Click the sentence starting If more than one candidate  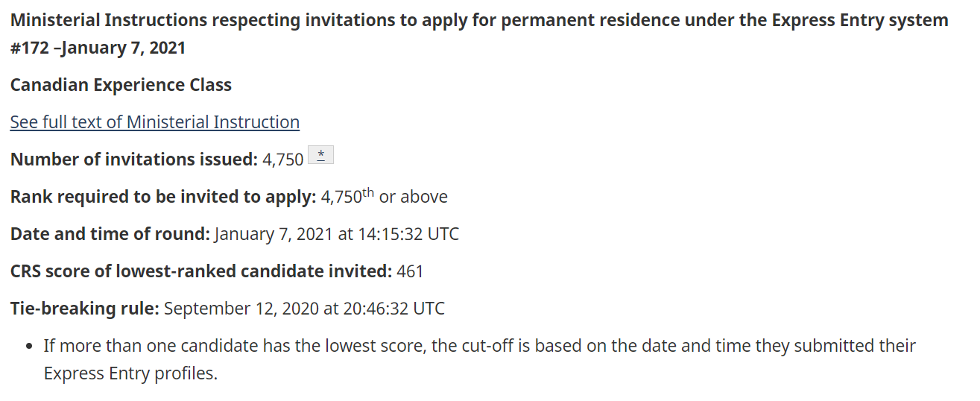480,359
